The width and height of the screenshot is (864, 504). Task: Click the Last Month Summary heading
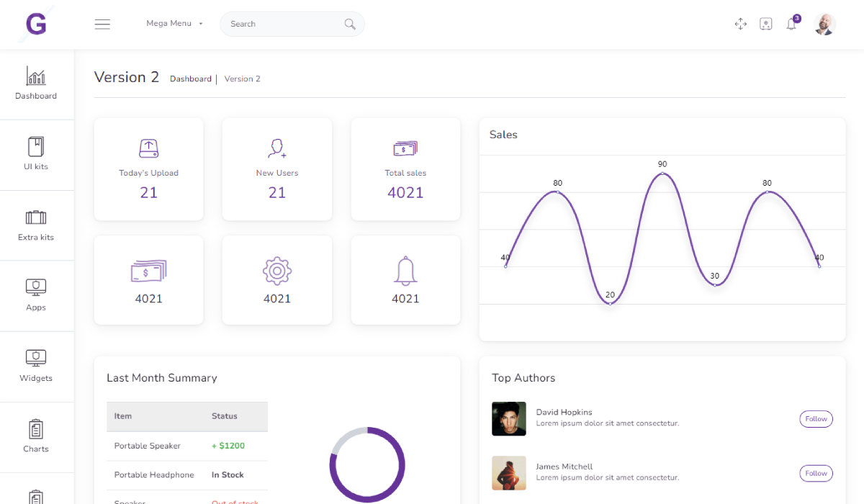(162, 378)
